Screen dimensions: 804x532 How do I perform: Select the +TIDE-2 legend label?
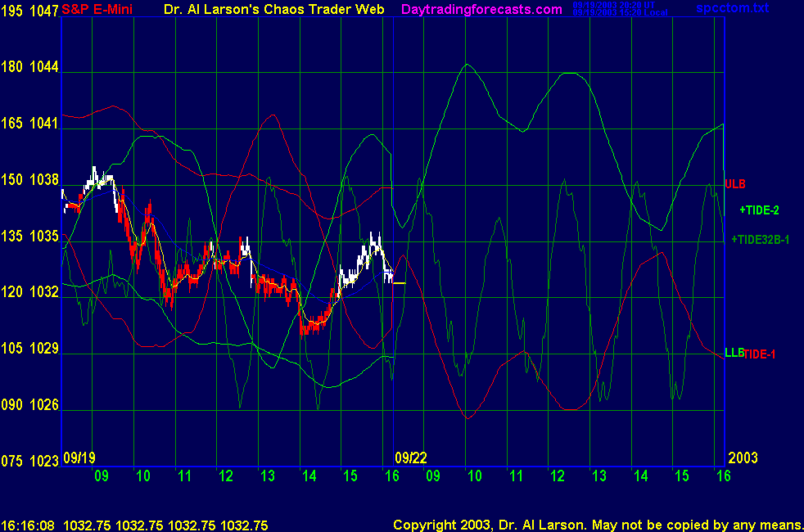tap(759, 210)
